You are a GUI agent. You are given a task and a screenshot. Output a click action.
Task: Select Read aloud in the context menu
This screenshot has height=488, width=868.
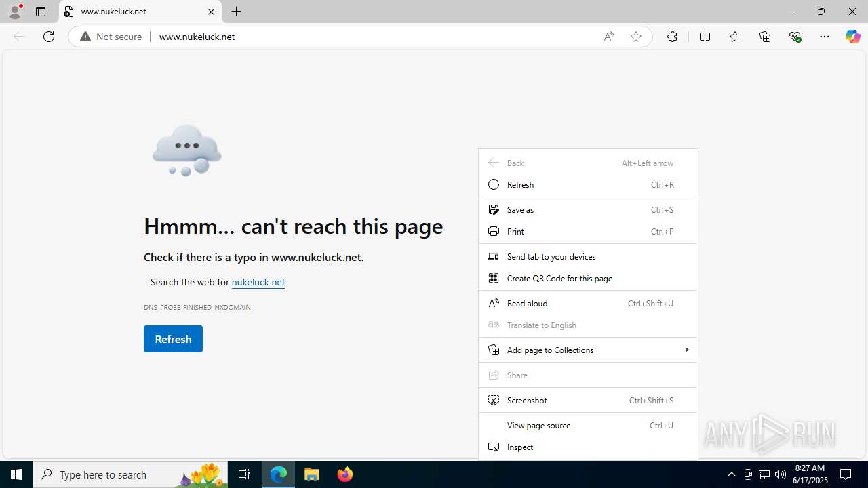pyautogui.click(x=588, y=303)
